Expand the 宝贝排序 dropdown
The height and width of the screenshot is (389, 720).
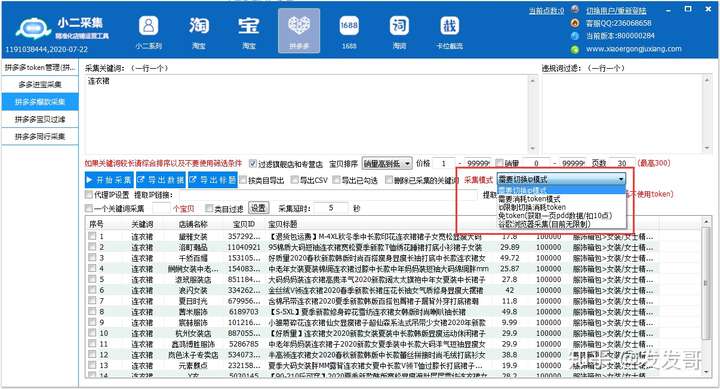pos(387,163)
